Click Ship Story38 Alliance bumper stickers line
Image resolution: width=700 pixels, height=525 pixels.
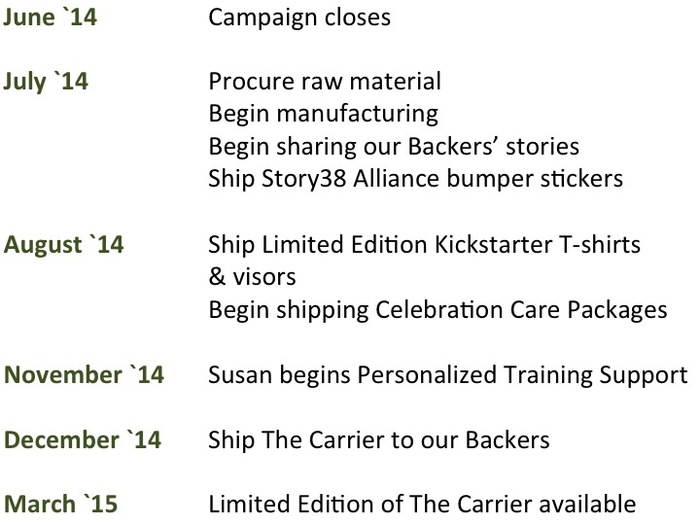(x=415, y=179)
